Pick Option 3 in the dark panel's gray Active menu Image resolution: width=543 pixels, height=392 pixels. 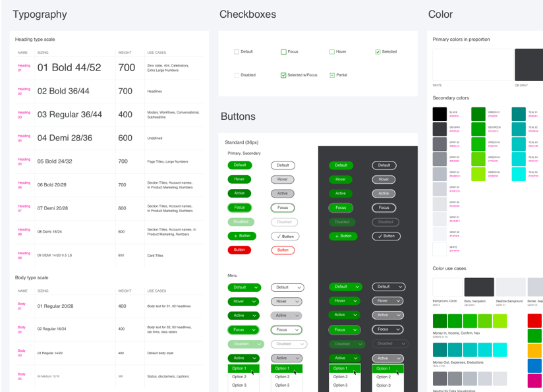(388, 385)
